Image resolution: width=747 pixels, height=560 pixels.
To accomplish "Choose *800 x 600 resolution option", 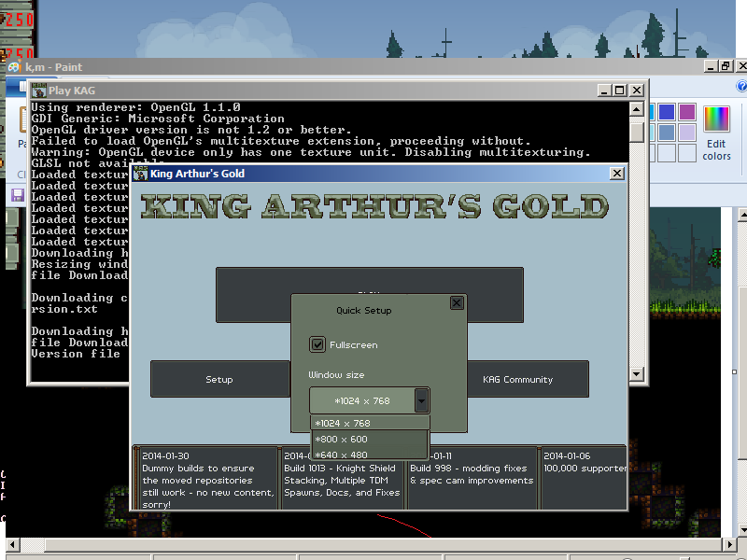I will point(370,439).
